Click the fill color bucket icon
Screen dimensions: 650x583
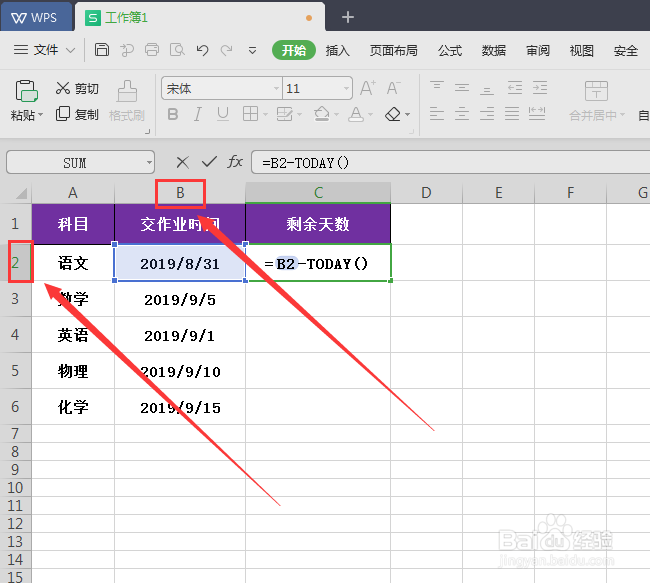coord(322,114)
